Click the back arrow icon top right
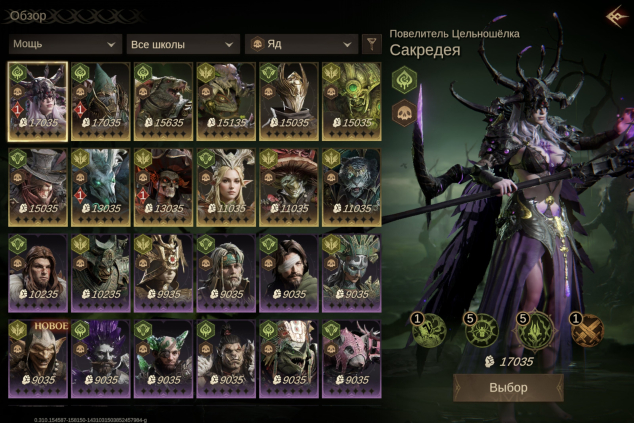Screen dimensions: 634x423 pos(617,17)
